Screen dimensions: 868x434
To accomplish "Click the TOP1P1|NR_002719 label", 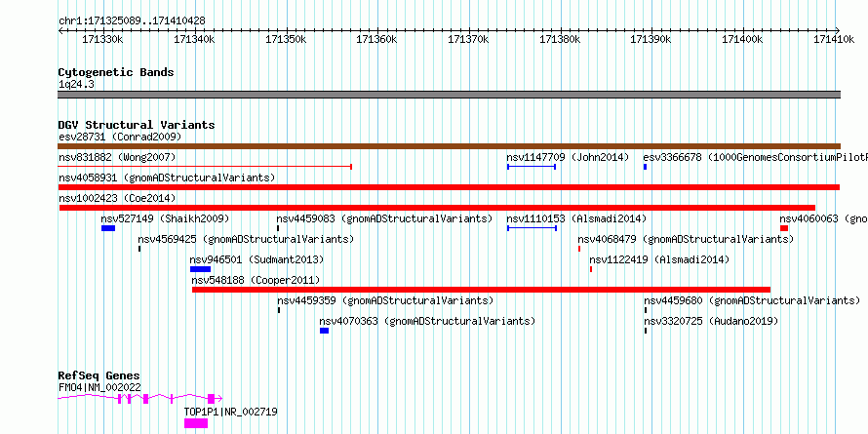I will click(x=231, y=412).
